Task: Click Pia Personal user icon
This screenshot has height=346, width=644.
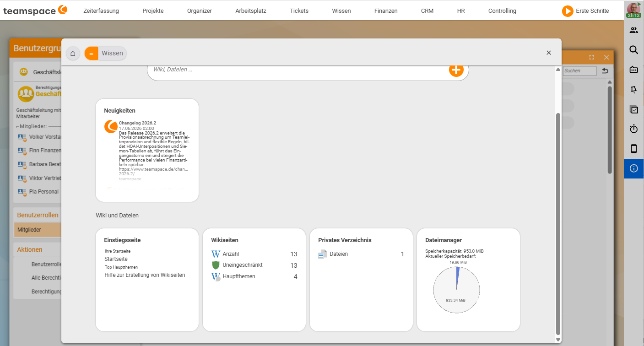Action: [x=22, y=192]
